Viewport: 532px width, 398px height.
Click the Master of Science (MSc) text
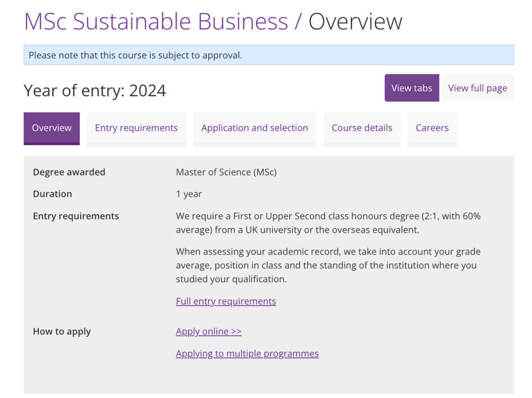click(x=226, y=172)
